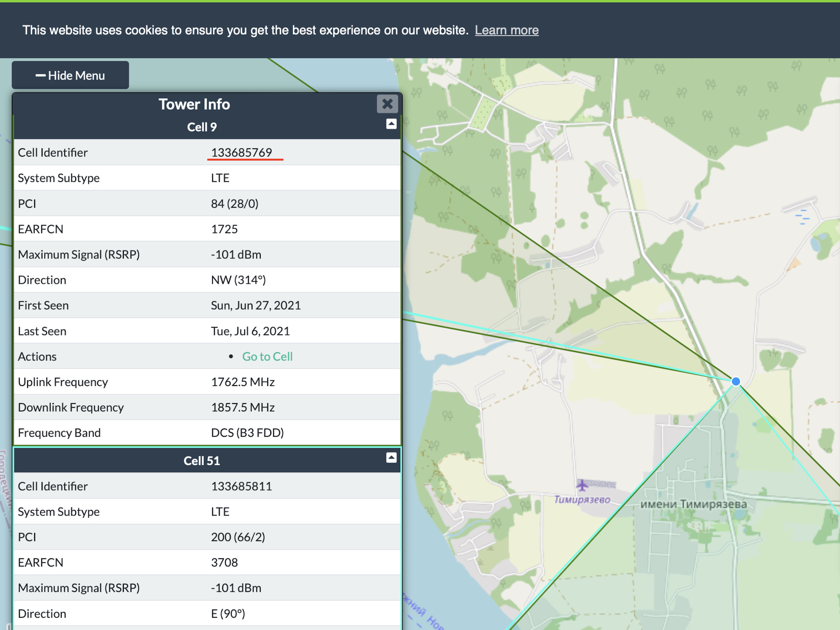The width and height of the screenshot is (840, 630).
Task: Click the EARFCN 1725 value
Action: coord(224,229)
